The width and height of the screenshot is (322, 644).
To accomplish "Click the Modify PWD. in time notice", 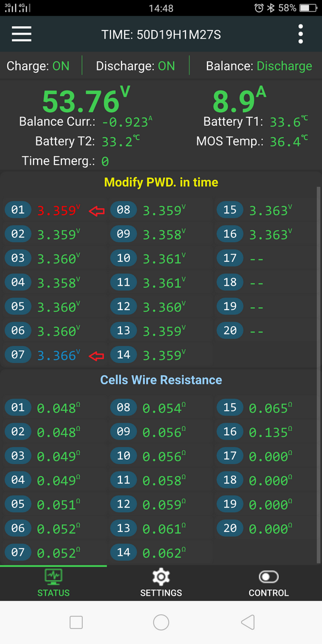I will pyautogui.click(x=161, y=182).
